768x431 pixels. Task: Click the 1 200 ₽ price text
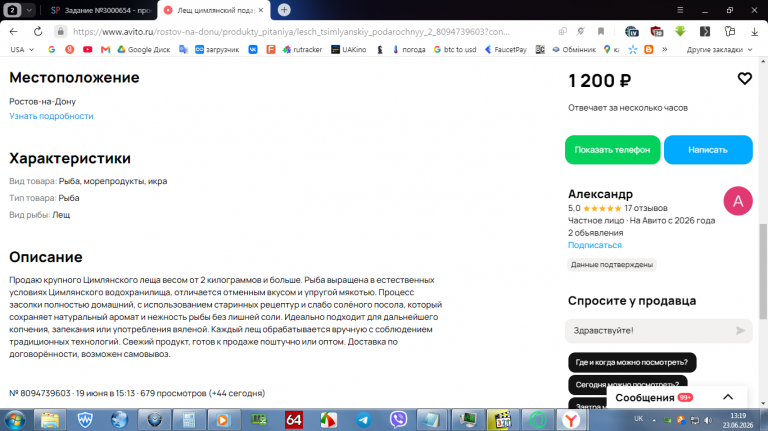(600, 81)
